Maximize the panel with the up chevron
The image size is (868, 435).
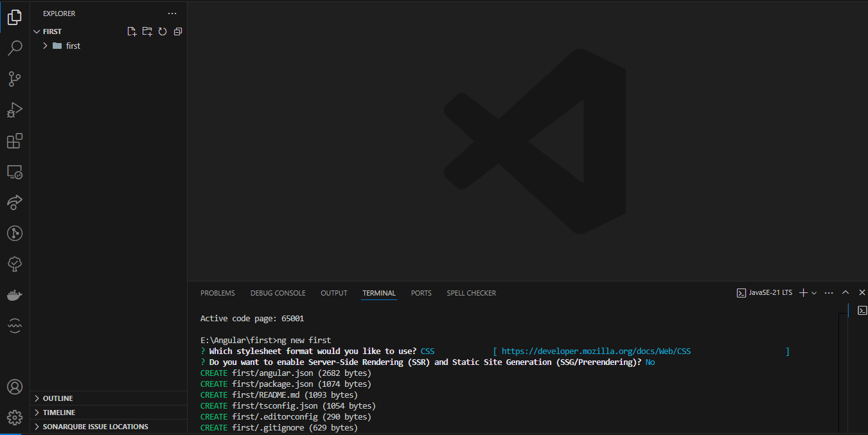point(846,293)
